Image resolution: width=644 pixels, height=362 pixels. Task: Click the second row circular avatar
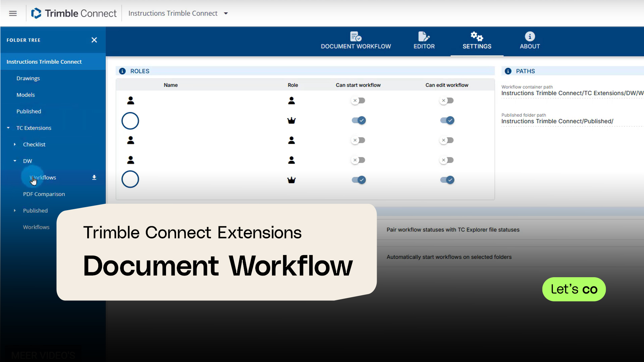(130, 121)
